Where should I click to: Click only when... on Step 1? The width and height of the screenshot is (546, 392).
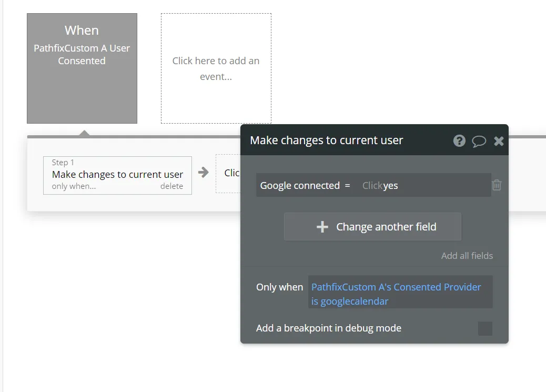point(74,186)
